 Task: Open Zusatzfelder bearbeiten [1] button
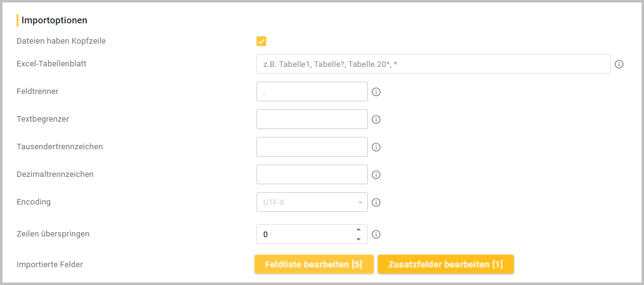(x=445, y=264)
